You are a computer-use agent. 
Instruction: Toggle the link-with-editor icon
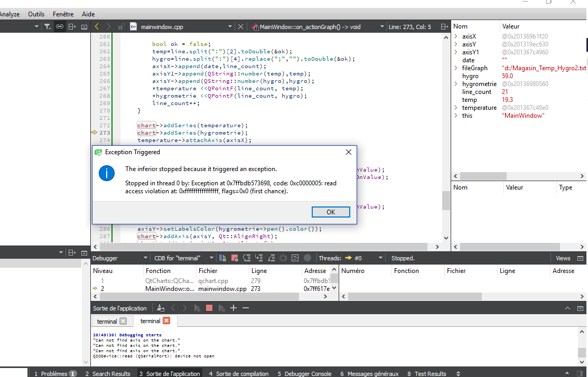click(59, 26)
